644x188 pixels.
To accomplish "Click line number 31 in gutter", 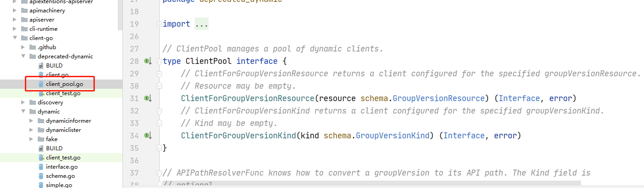I will 134,98.
